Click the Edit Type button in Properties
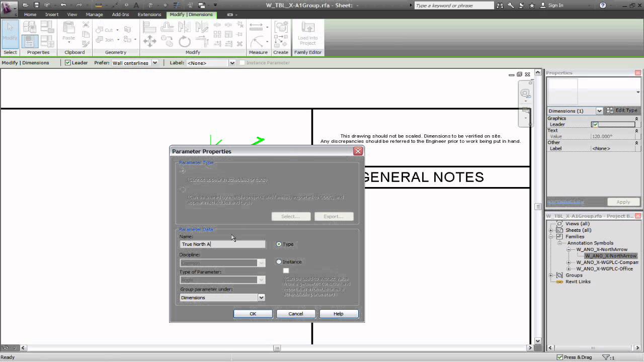644x362 pixels. point(624,110)
